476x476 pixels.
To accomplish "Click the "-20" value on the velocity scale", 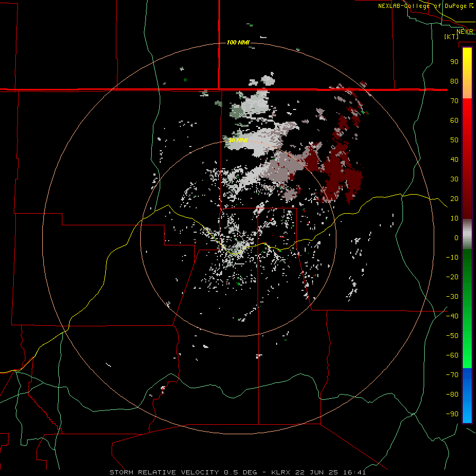I will pyautogui.click(x=452, y=277).
